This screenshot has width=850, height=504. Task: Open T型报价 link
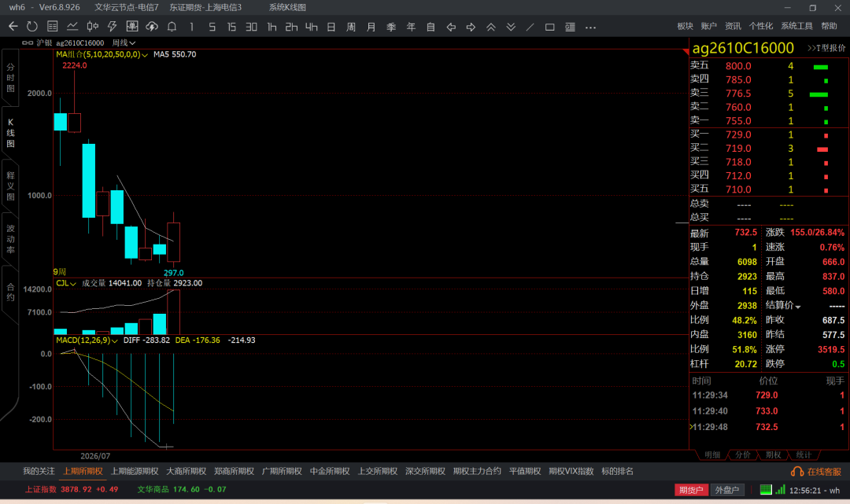point(826,48)
